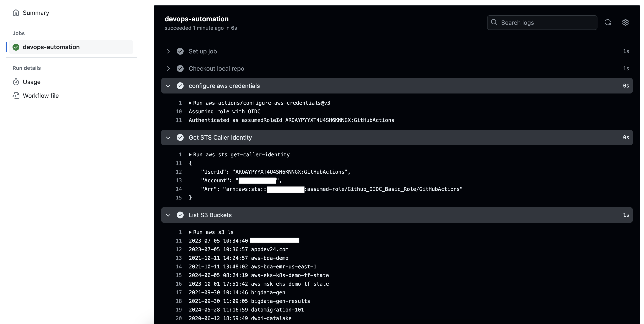
Task: Select the devops-automation job in sidebar
Action: 51,47
